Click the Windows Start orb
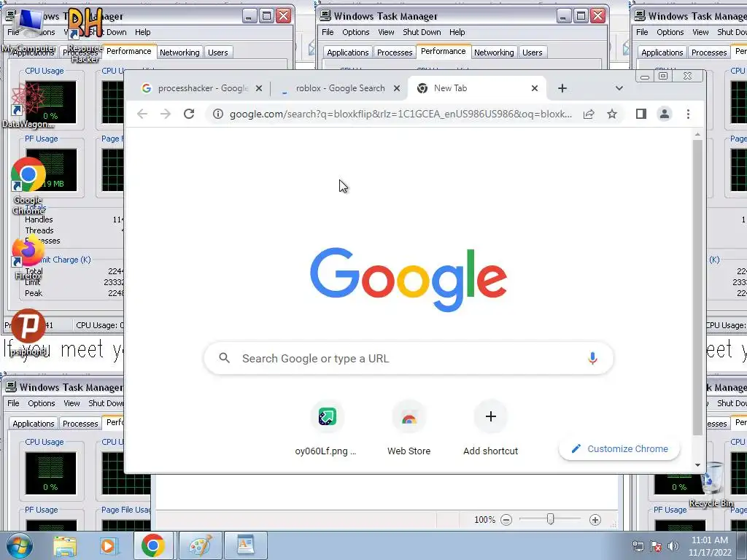The height and width of the screenshot is (560, 747). 20,545
